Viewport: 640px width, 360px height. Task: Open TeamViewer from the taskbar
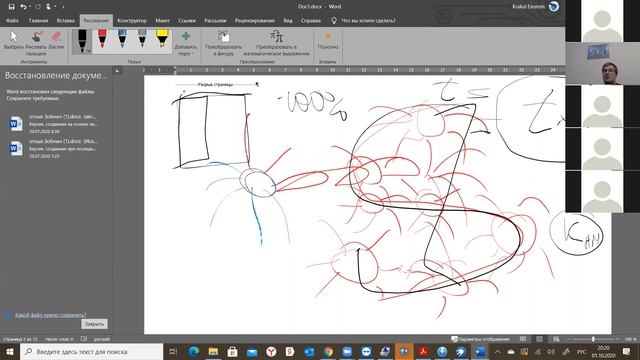pos(366,351)
